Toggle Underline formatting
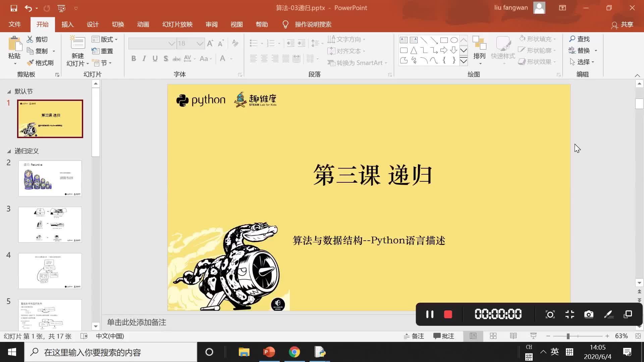This screenshot has height=362, width=644. coord(155,59)
